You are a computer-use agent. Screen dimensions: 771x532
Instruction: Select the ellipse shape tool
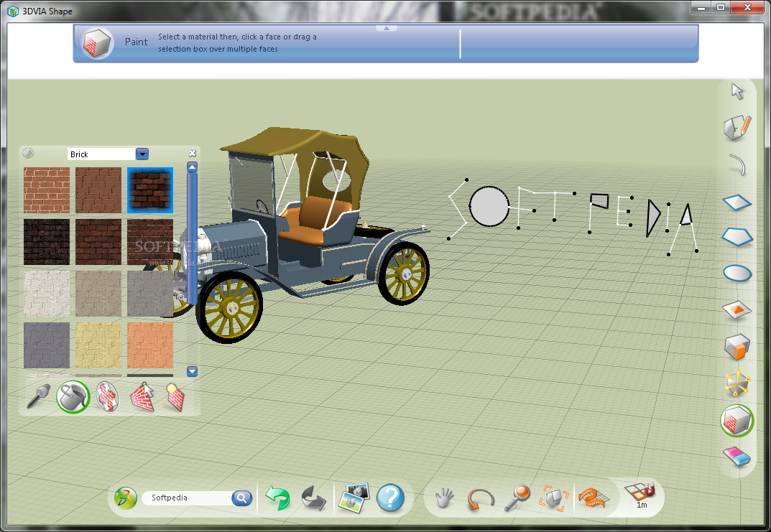point(737,273)
